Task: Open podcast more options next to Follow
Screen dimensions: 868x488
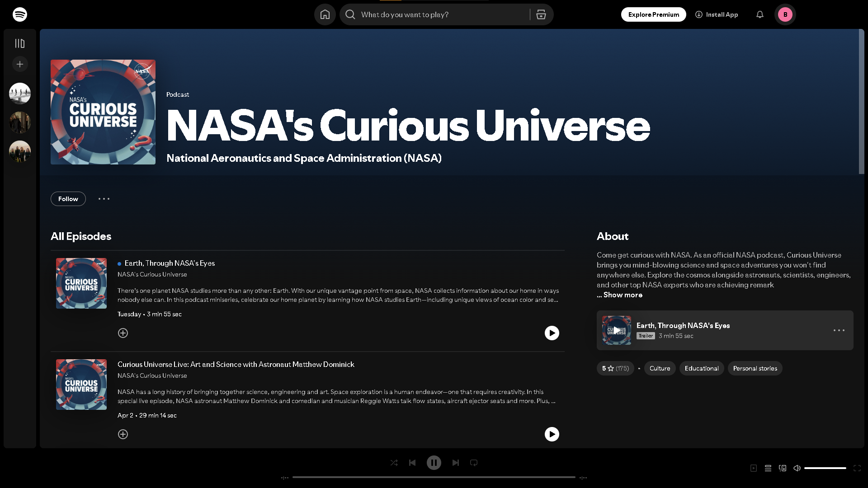Action: tap(104, 199)
